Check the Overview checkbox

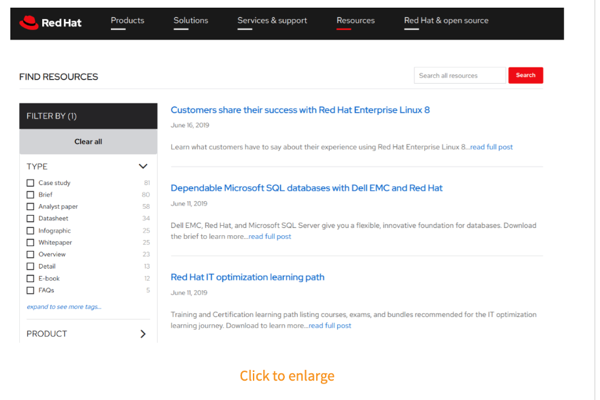pos(30,255)
